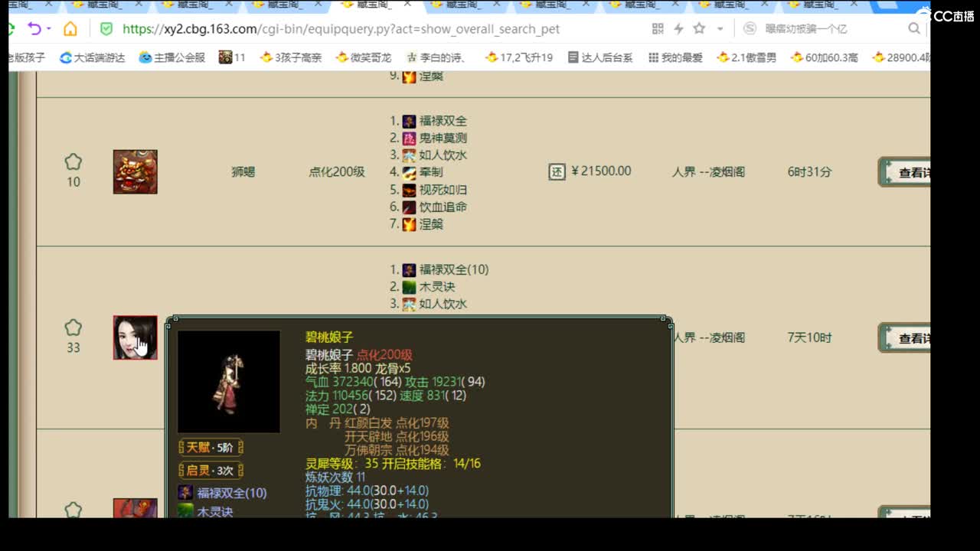Screen dimensions: 980x551
Task: View details of the 狮蝎 listing
Action: click(904, 172)
